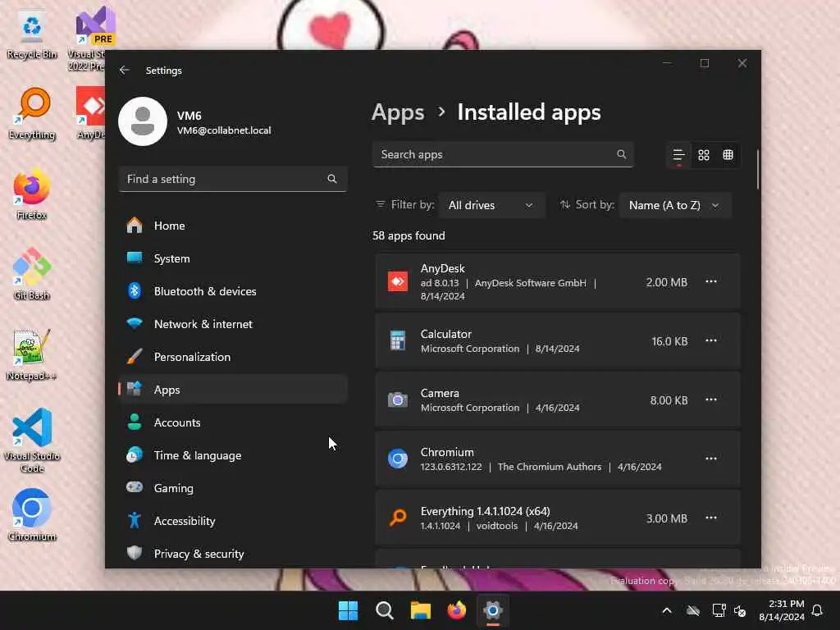This screenshot has height=630, width=840.
Task: Select list view layout icon
Action: pos(678,155)
